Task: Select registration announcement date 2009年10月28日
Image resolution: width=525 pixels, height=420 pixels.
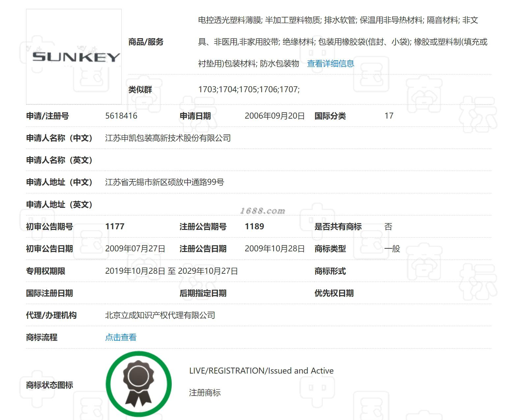Action: click(275, 249)
